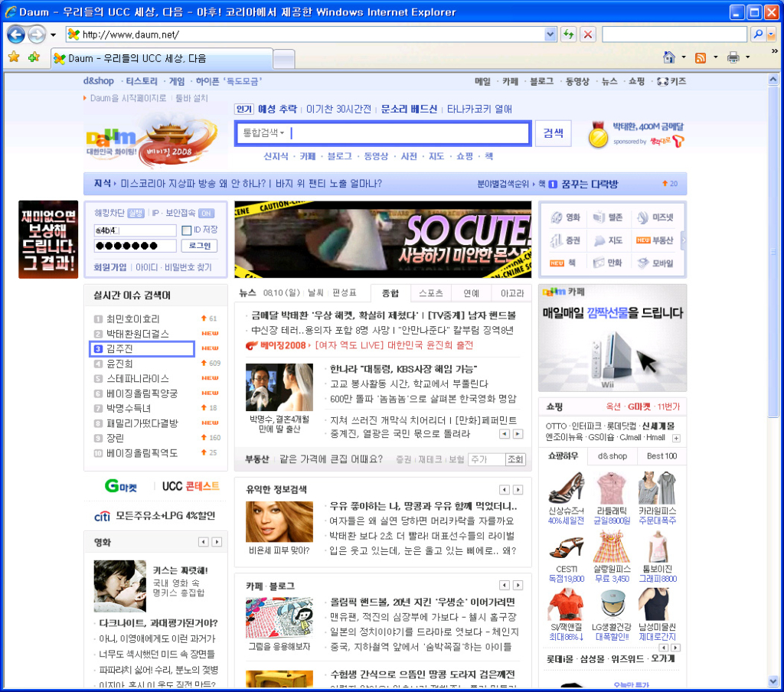Open the recent pages dropdown arrow
Viewport: 784px width, 692px height.
coord(53,35)
